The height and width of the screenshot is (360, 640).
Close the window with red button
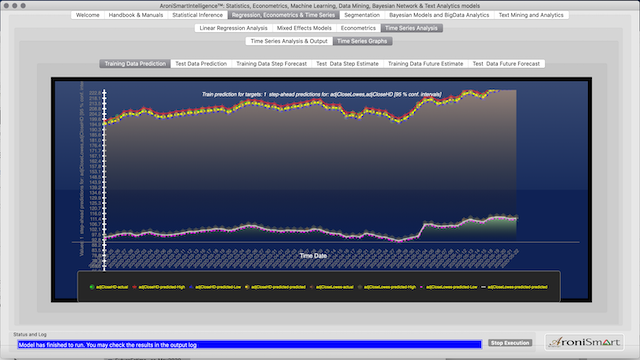click(6, 6)
